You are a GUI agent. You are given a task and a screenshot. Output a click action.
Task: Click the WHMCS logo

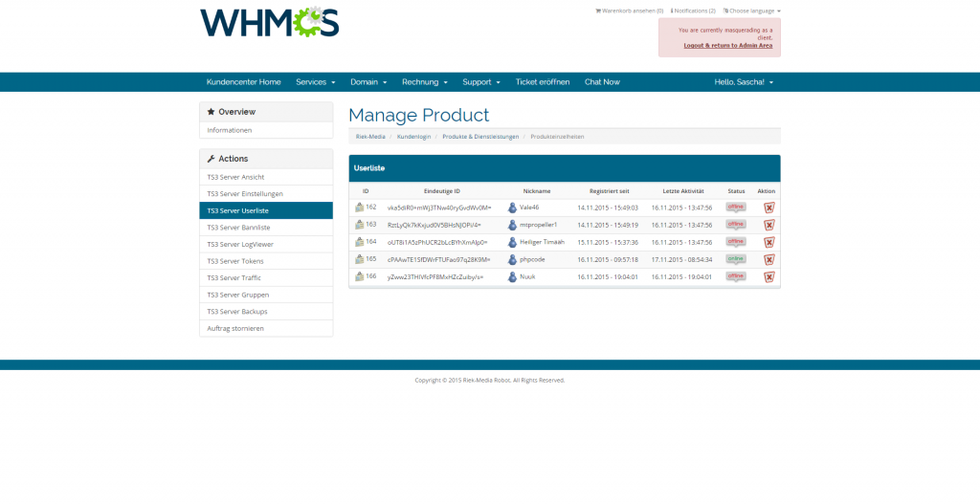[270, 23]
